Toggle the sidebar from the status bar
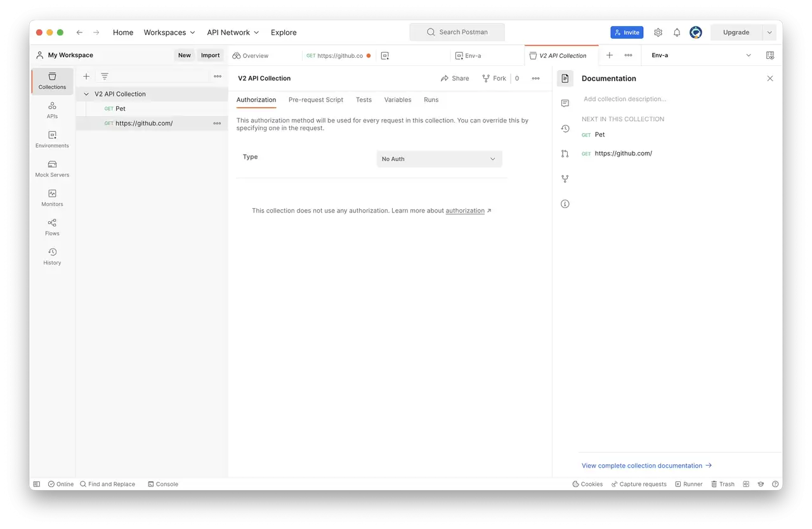This screenshot has width=812, height=529. click(36, 484)
